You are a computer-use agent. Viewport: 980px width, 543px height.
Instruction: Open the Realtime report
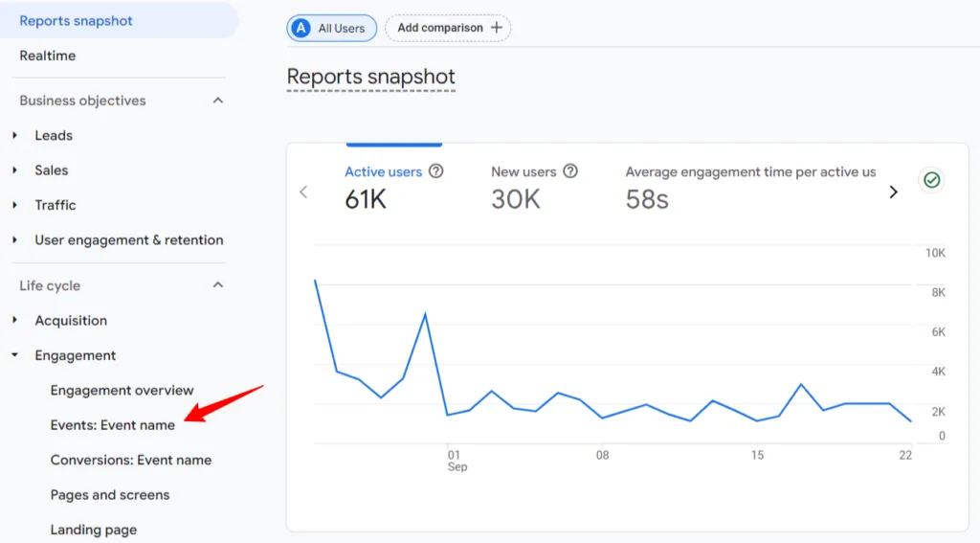48,56
